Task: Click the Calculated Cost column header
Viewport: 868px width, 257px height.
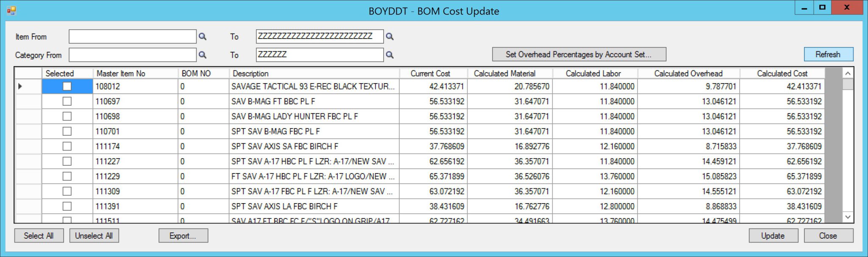Action: pos(782,73)
